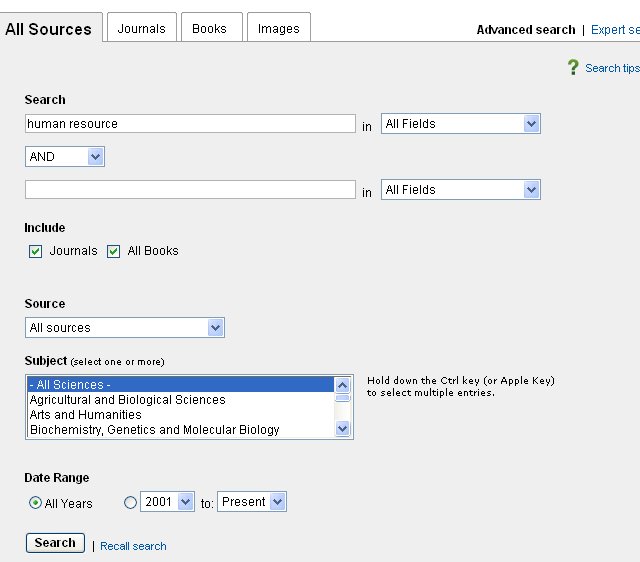This screenshot has height=562, width=640.
Task: Open the All sources dropdown
Action: (124, 328)
